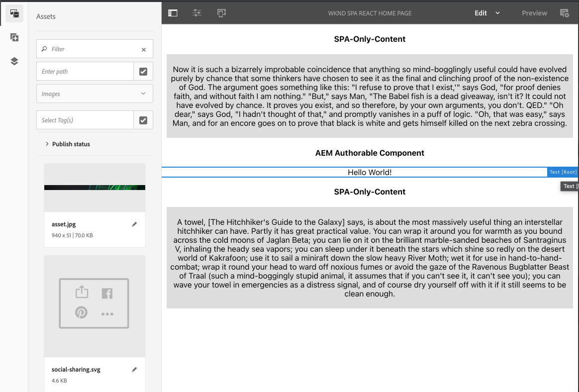Viewport: 579px width, 392px height.
Task: Click the AEM Authorable Component heading
Action: pos(370,153)
